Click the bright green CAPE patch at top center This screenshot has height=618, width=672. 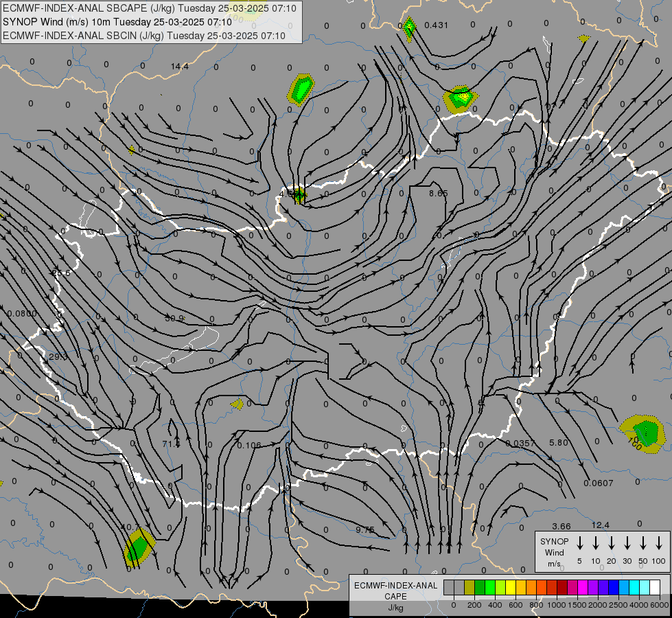301,90
